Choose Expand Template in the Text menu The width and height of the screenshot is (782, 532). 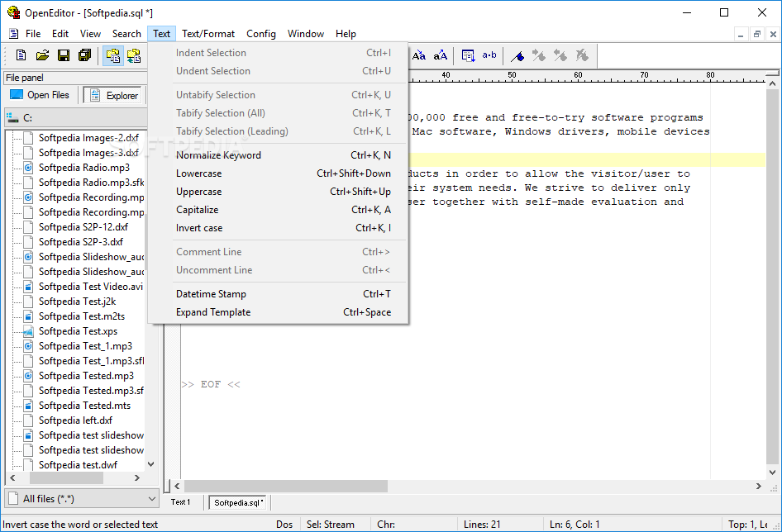pos(279,312)
